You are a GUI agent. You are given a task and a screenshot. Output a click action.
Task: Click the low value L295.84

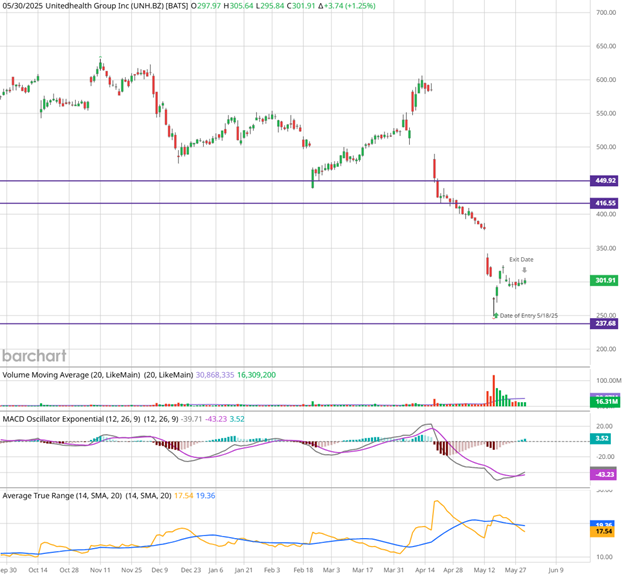269,6
